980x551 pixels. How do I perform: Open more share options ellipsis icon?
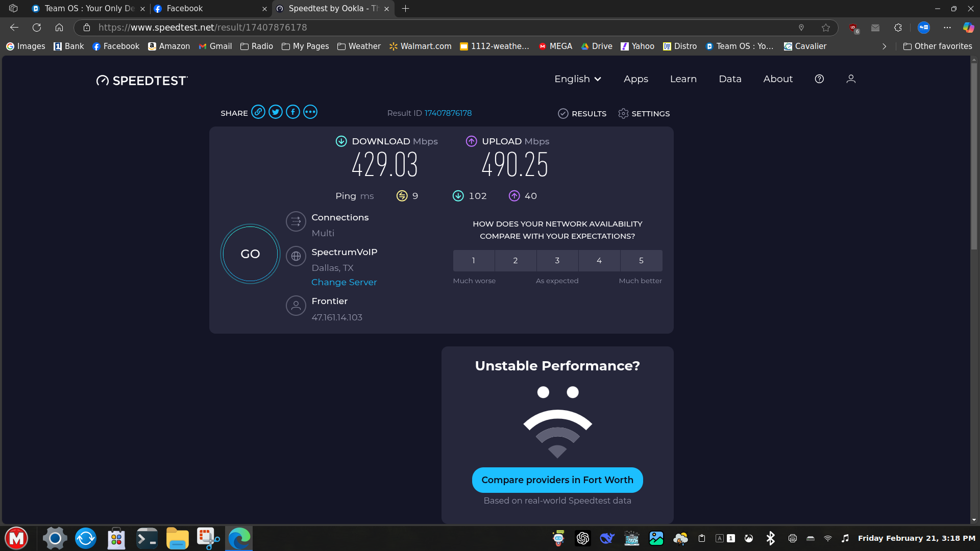click(x=310, y=112)
